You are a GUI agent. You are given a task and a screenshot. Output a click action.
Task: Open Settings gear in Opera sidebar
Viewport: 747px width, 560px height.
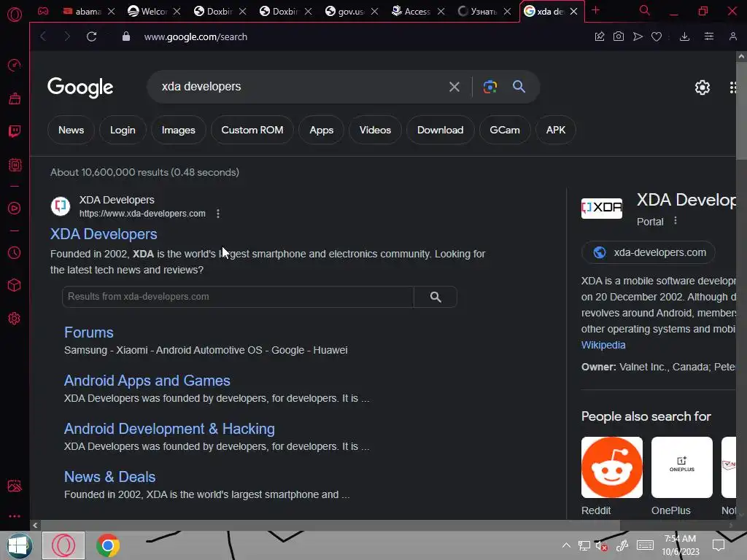coord(15,318)
